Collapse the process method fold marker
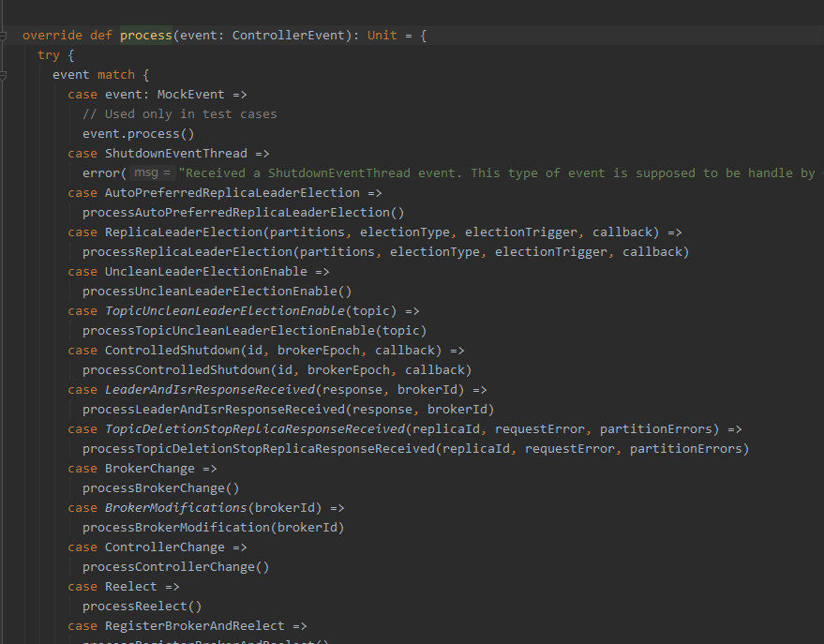The width and height of the screenshot is (824, 644). point(4,36)
